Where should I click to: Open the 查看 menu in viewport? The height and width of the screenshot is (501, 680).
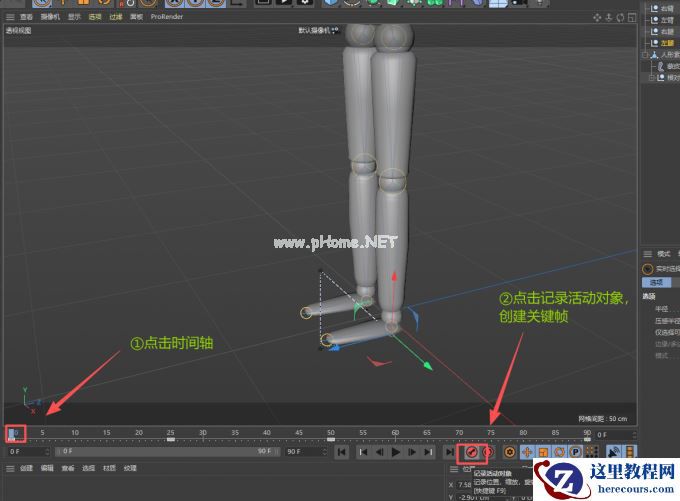coord(26,17)
